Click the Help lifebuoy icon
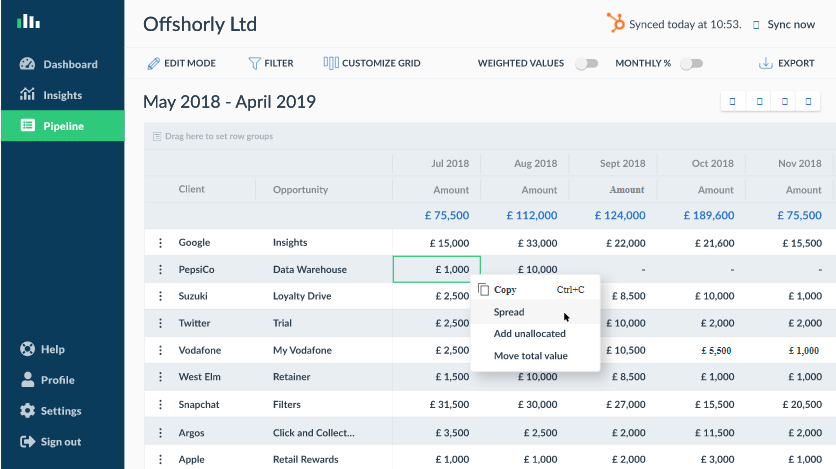 click(x=27, y=349)
